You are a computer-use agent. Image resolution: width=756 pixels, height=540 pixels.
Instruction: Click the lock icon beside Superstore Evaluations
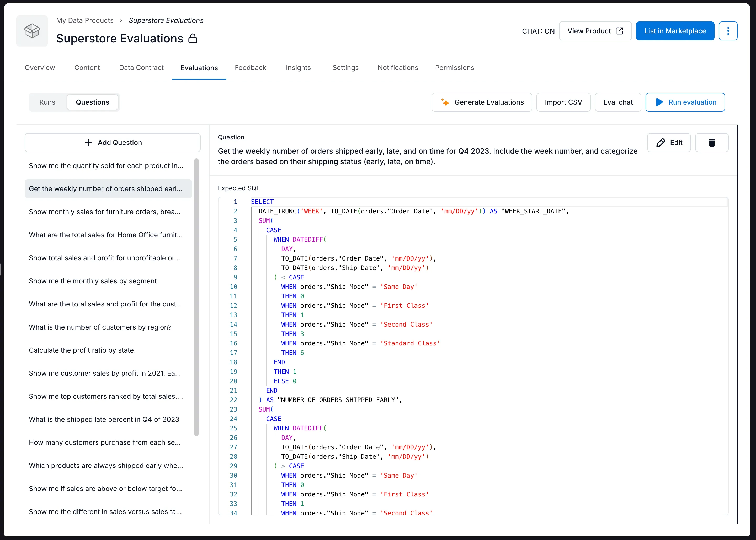(193, 39)
